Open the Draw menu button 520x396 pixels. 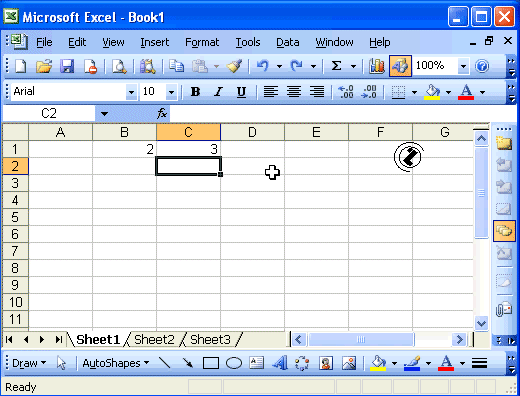pyautogui.click(x=29, y=363)
